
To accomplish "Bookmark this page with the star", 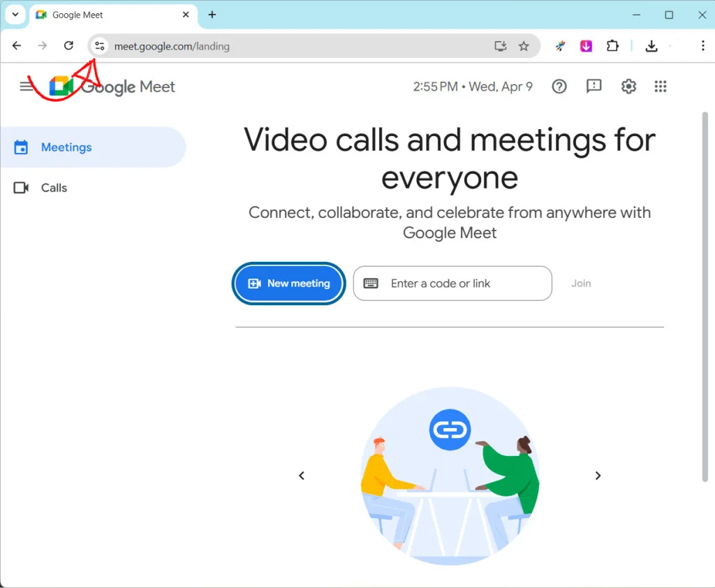I will pyautogui.click(x=524, y=46).
